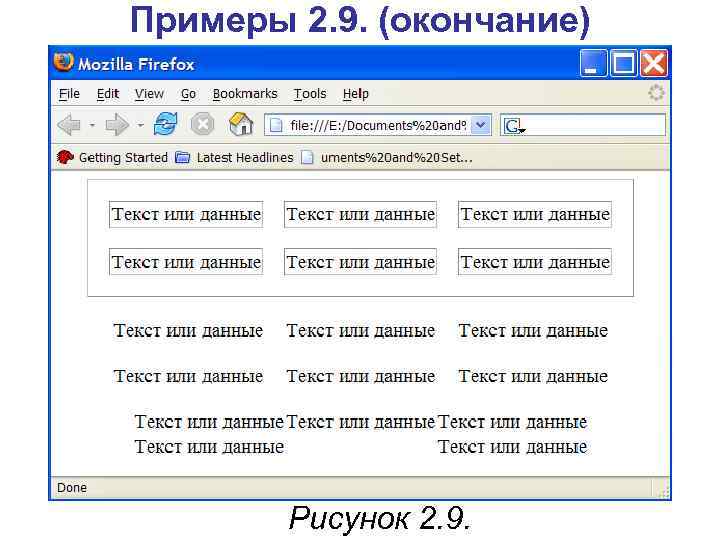
Task: Open the Latest Headlines bookmark folder
Action: pyautogui.click(x=234, y=158)
